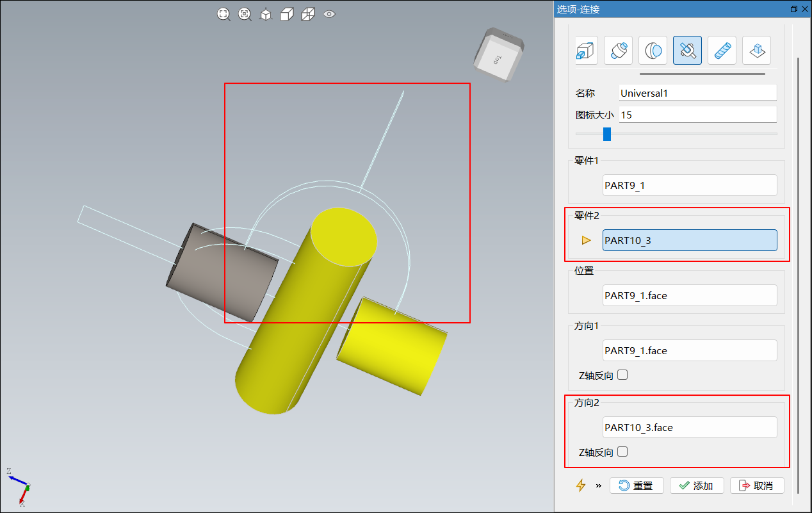The width and height of the screenshot is (812, 513).
Task: Toggle the eye visibility icon in viewport
Action: point(329,13)
